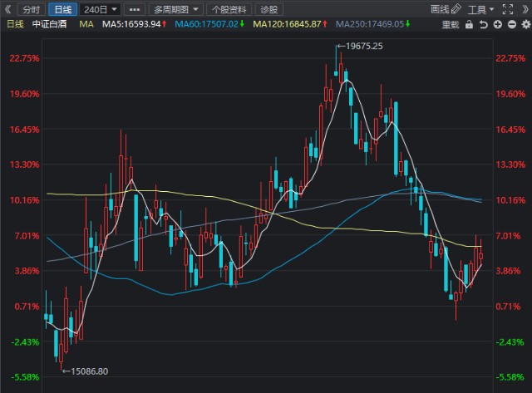
Task: Click the right double-chevron expand icon
Action: tap(524, 9)
